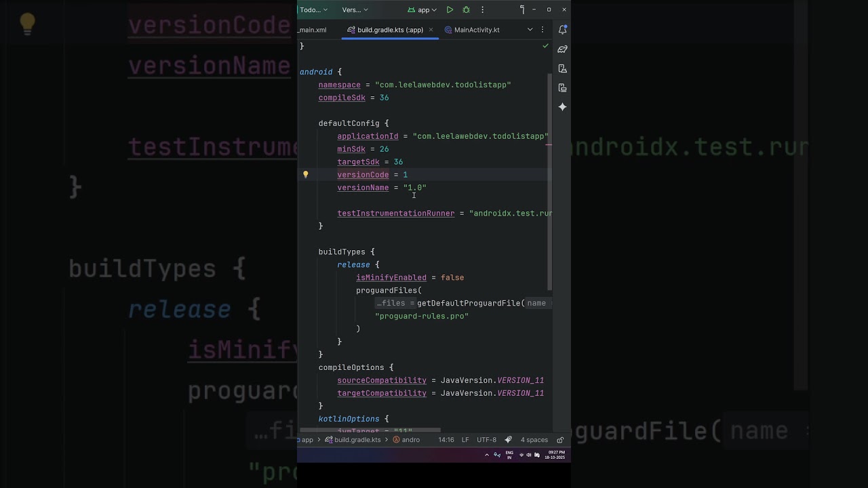Screen dimensions: 868x488
Task: Open the Gradle tool window elephant icon
Action: tap(562, 49)
